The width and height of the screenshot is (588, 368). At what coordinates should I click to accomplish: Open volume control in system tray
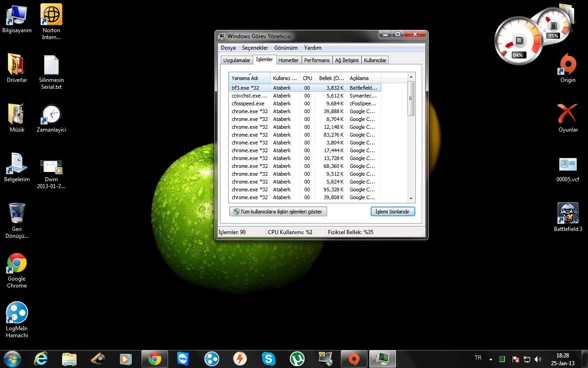tap(538, 359)
